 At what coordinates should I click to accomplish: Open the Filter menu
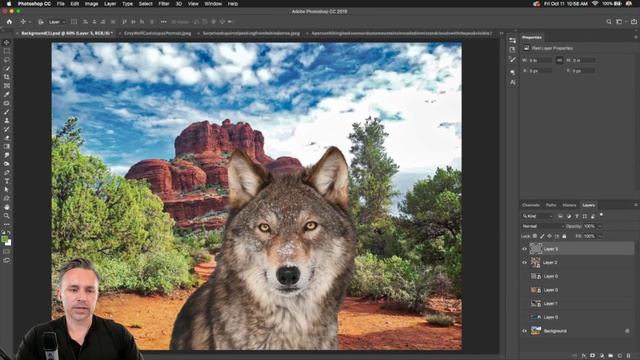164,4
